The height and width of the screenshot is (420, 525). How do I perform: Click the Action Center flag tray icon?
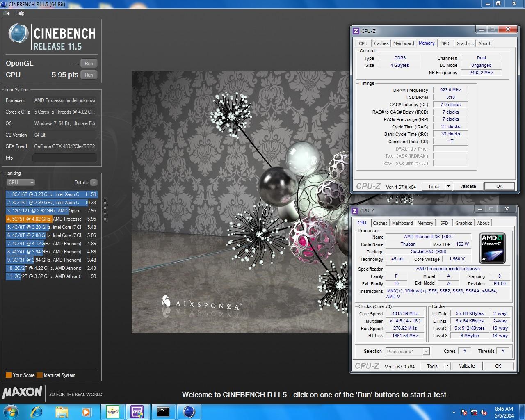(464, 412)
